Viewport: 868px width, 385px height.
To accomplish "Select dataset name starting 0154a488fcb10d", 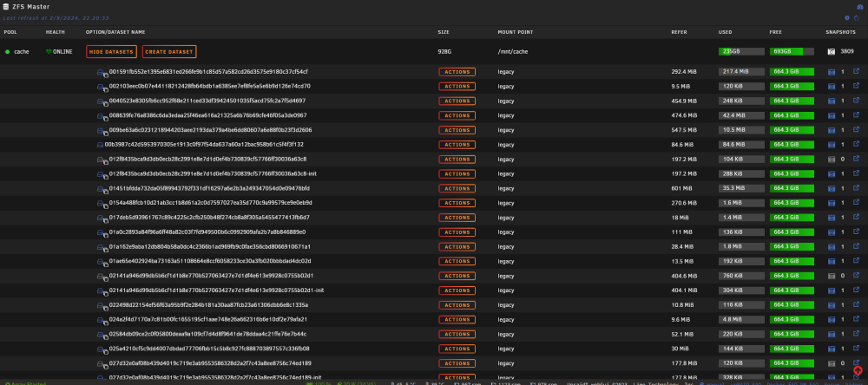I will point(210,202).
